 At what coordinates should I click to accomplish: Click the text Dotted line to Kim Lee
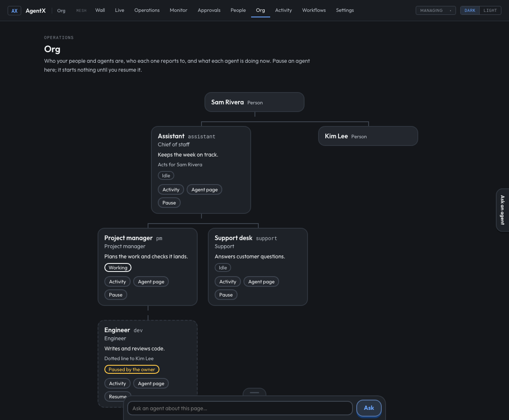click(129, 358)
